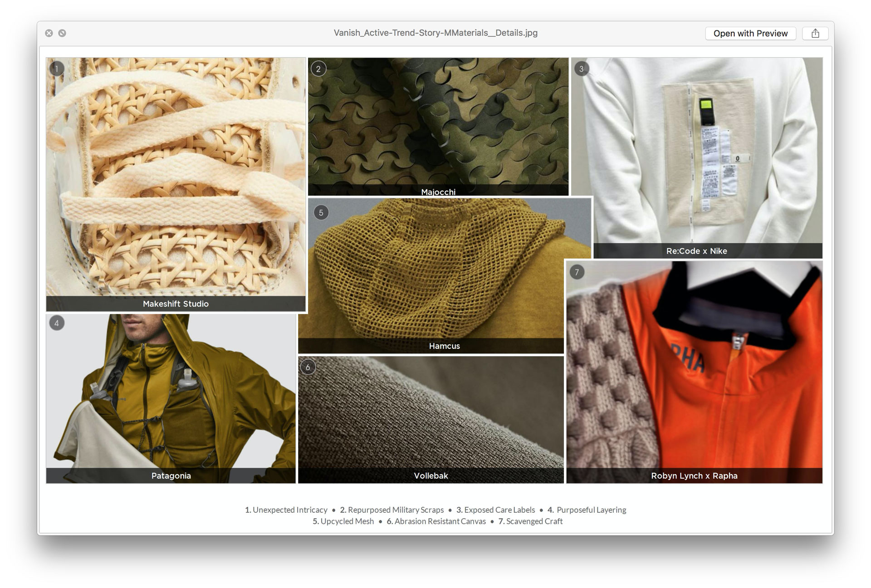Click the '6. Abrasion Resistant Canvas' legend text

point(436,521)
